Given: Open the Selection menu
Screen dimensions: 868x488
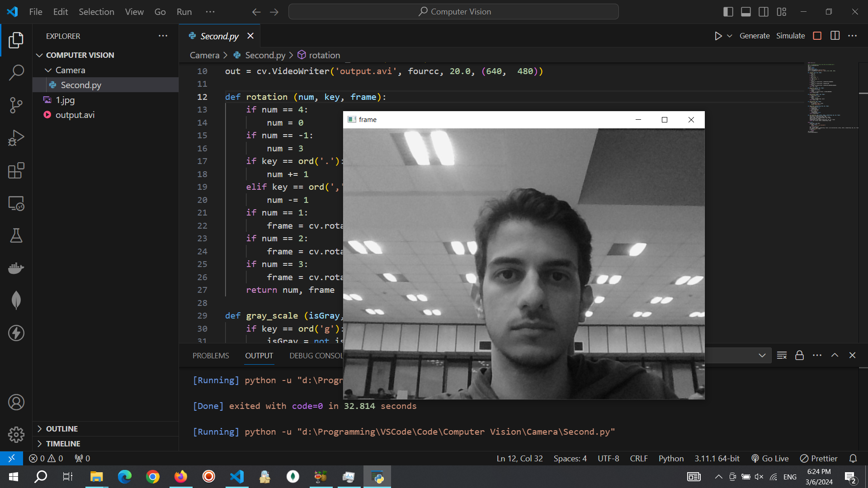Looking at the screenshot, I should coord(96,12).
